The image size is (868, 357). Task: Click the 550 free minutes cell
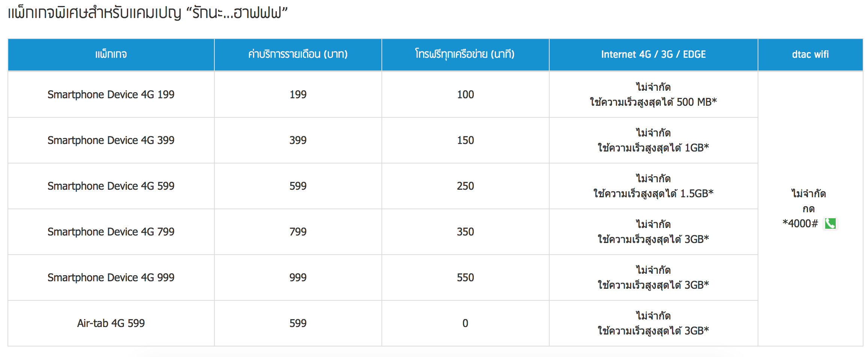point(466,277)
